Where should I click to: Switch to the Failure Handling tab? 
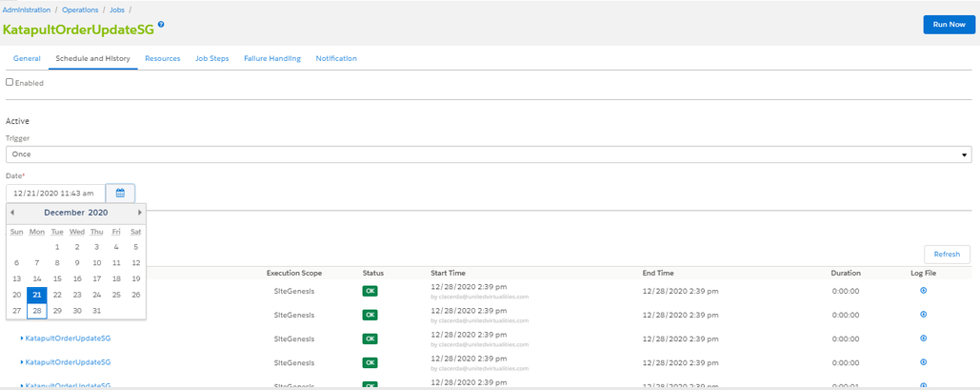point(271,58)
